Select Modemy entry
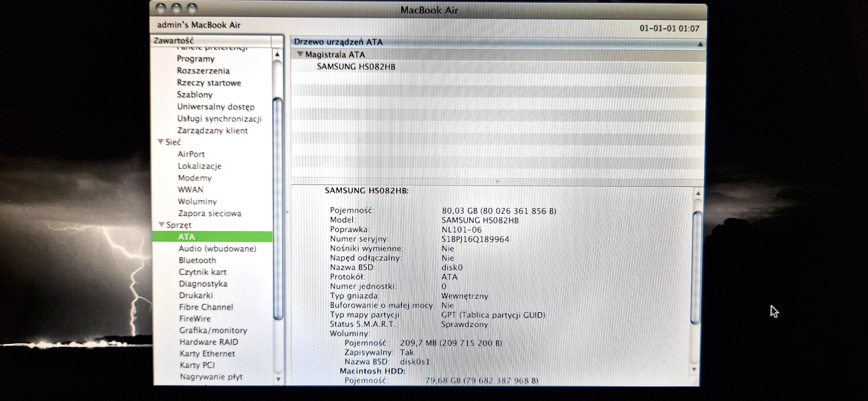The height and width of the screenshot is (401, 868). point(195,178)
